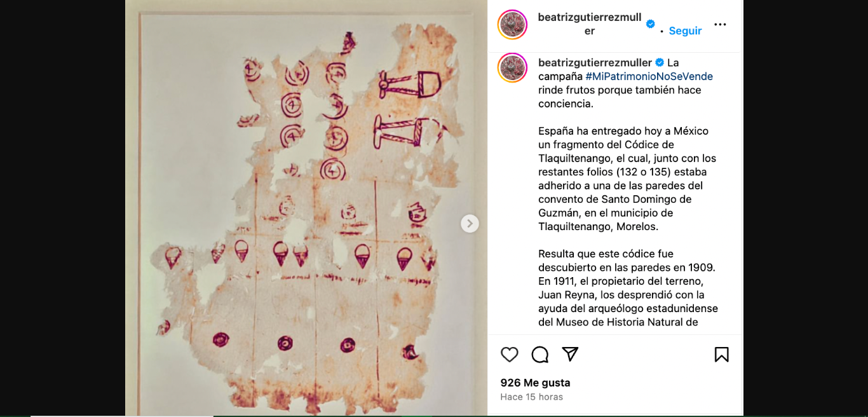Share post via paper plane icon
868x417 pixels.
[x=571, y=354]
